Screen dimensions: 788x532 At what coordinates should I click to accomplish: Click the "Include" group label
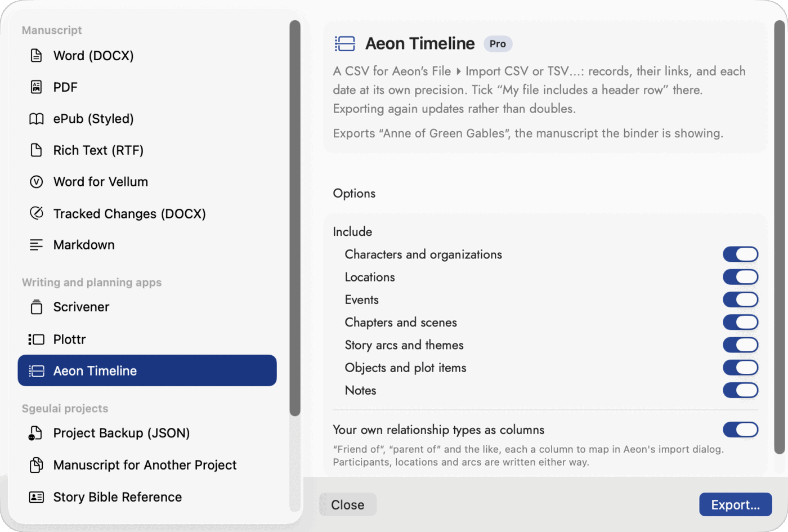click(352, 231)
